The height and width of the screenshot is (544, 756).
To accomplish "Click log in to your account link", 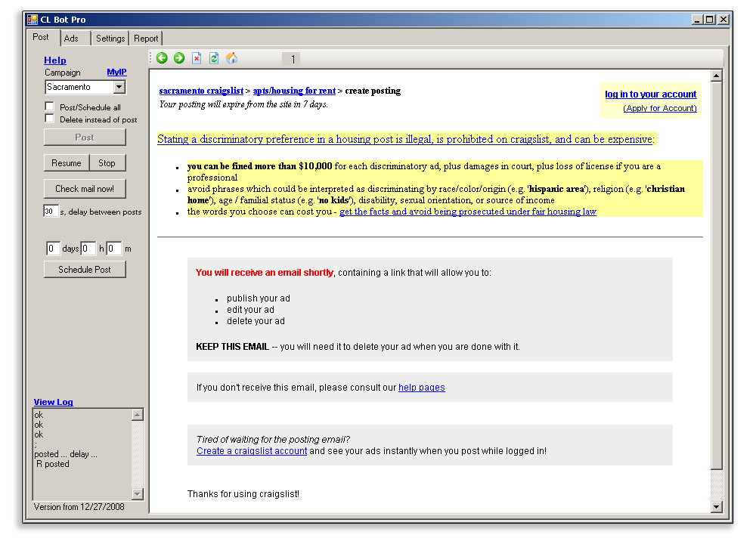I will pos(651,94).
